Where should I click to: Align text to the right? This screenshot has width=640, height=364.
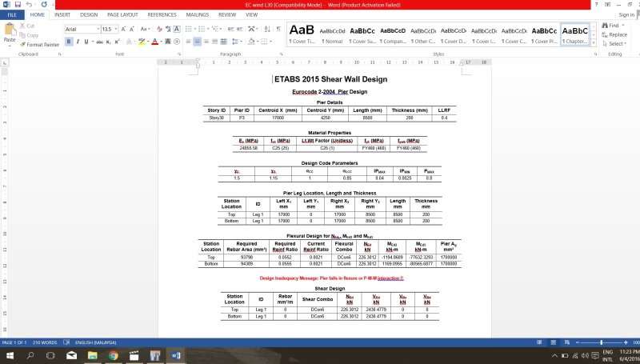pyautogui.click(x=206, y=42)
